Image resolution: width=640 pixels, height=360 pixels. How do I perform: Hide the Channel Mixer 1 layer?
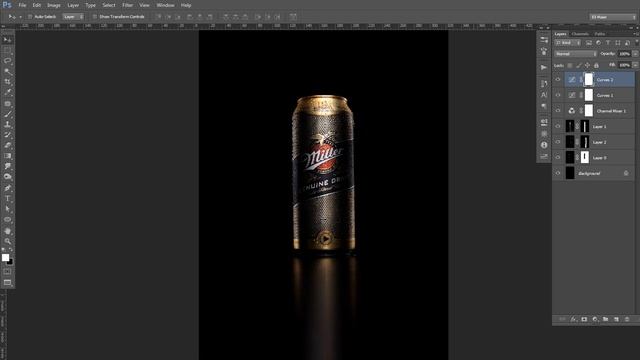tap(558, 111)
